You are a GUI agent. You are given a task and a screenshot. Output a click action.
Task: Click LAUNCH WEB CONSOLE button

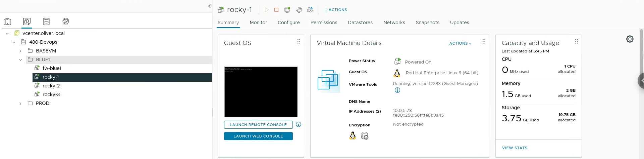coord(258,136)
